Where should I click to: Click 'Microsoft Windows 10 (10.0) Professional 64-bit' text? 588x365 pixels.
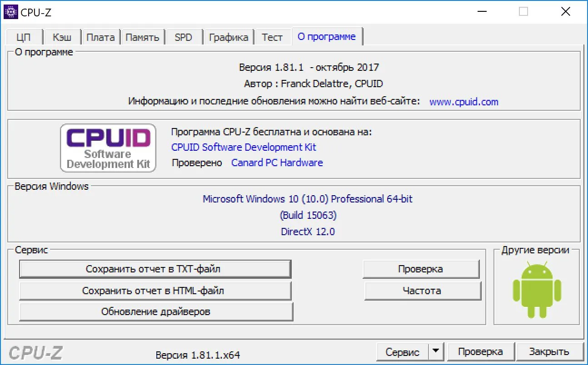(308, 199)
